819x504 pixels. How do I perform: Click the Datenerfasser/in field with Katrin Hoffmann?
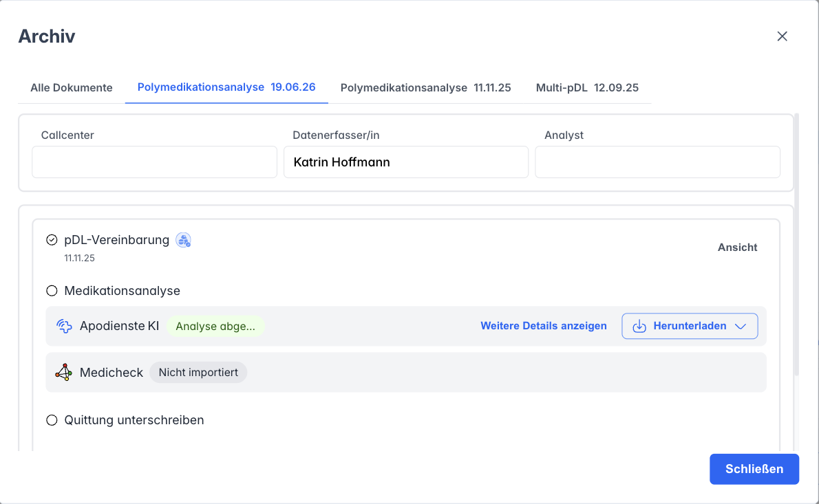(x=406, y=162)
